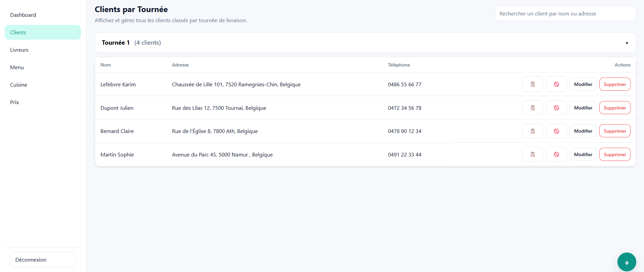The image size is (644, 272).
Task: Modify the Martin Sophie client
Action: [583, 154]
